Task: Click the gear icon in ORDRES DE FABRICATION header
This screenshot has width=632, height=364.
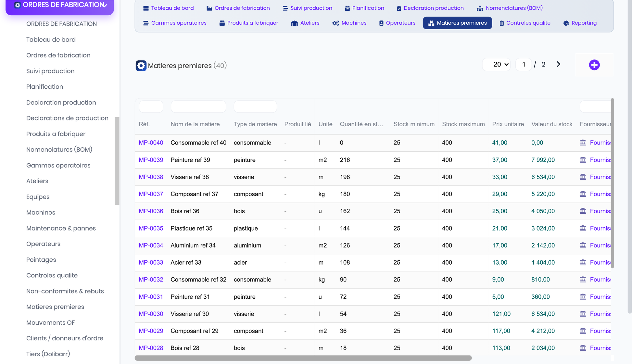Action: point(18,5)
